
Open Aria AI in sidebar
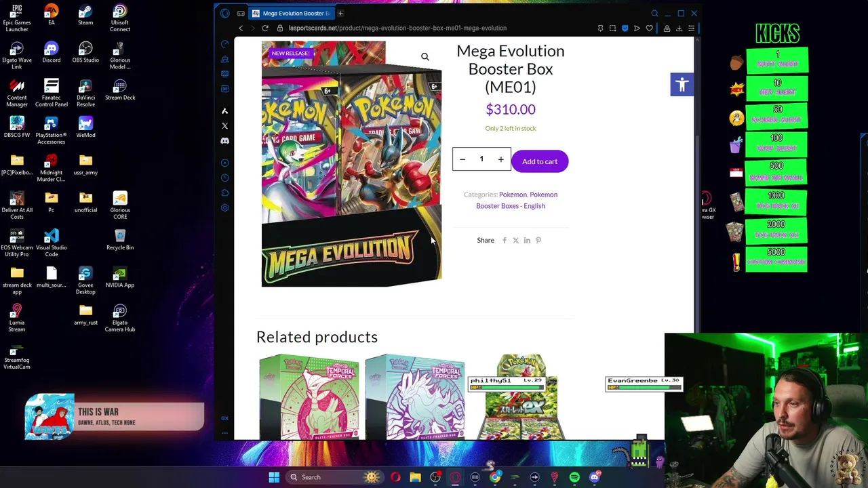(225, 110)
